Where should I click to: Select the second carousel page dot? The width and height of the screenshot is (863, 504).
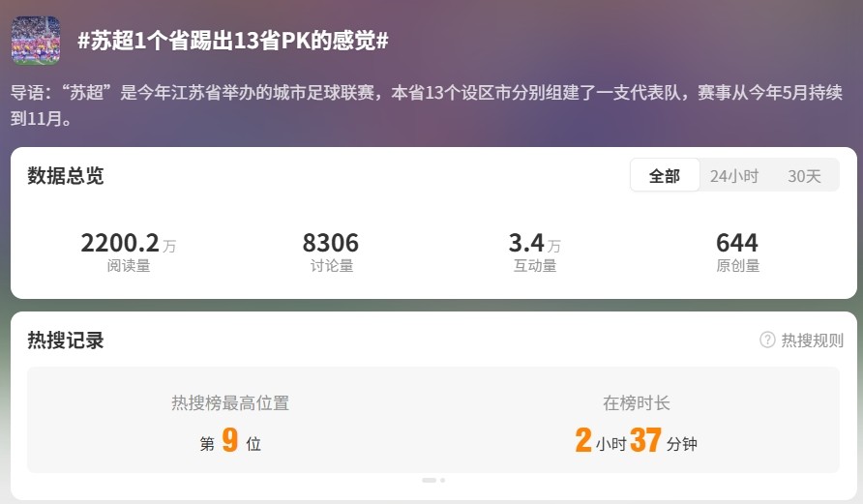tap(442, 481)
